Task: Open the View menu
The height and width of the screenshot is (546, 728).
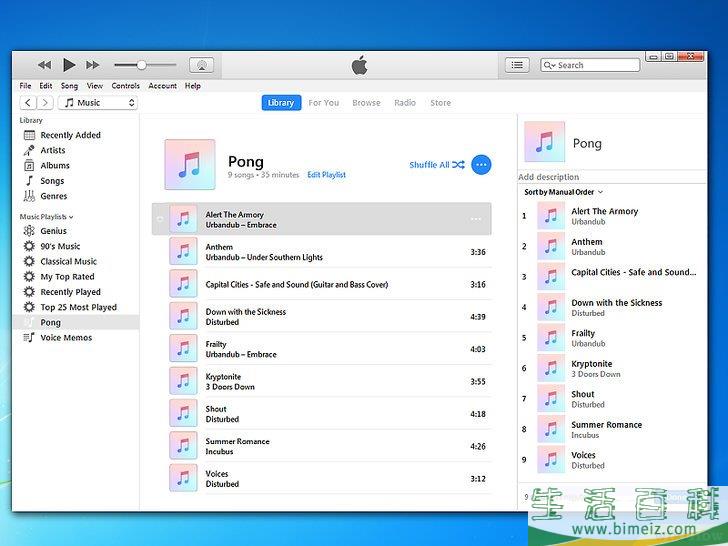Action: pos(95,86)
